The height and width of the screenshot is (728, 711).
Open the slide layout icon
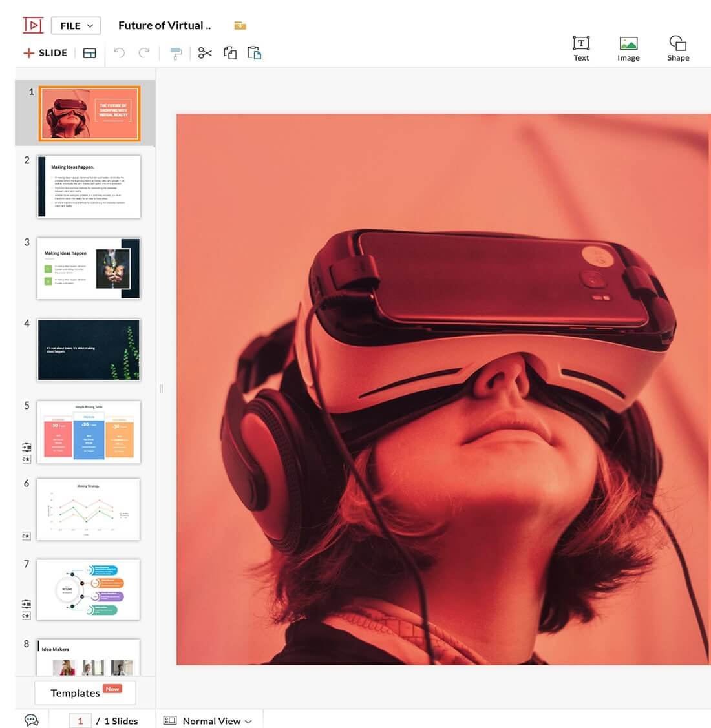click(90, 53)
